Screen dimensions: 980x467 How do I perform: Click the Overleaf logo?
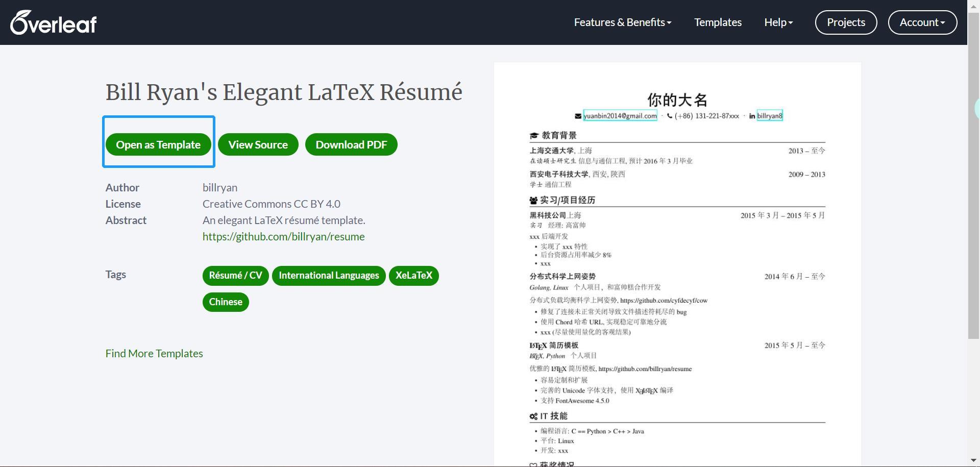click(53, 22)
